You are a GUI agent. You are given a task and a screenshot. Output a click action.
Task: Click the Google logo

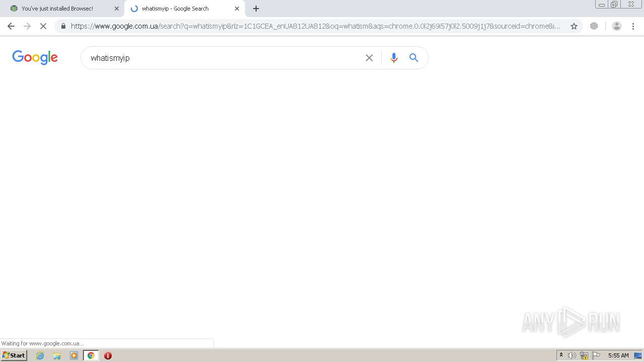point(35,58)
